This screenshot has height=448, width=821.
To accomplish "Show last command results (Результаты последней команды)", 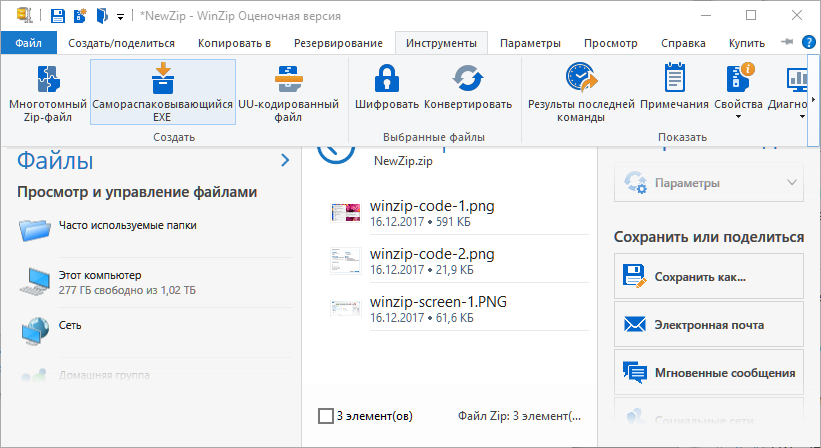I will pyautogui.click(x=581, y=92).
